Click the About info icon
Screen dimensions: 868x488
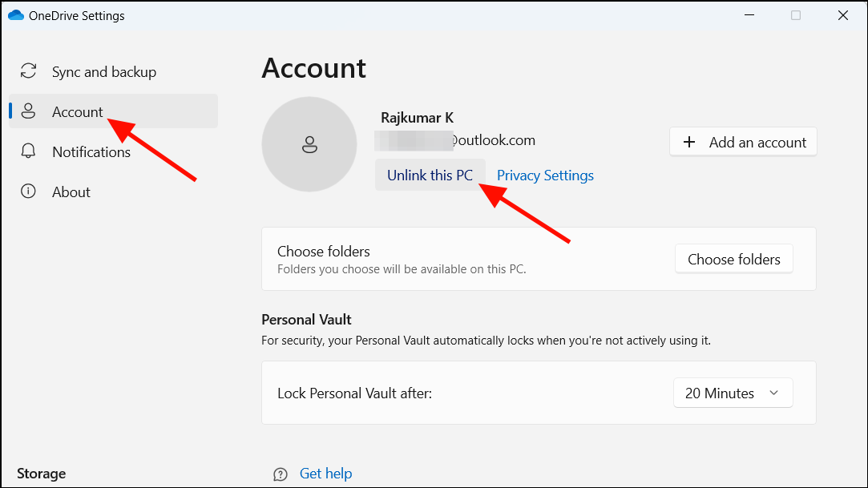click(x=28, y=192)
